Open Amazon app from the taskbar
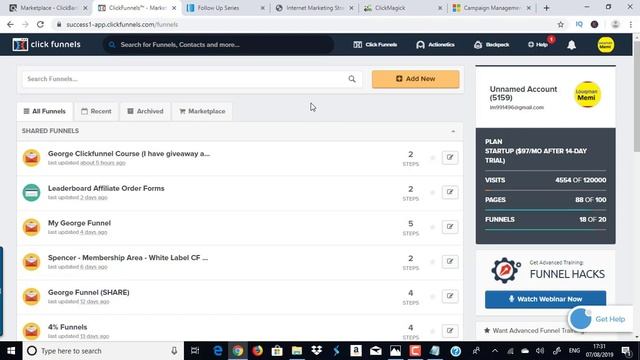Image resolution: width=640 pixels, height=360 pixels. [356, 351]
